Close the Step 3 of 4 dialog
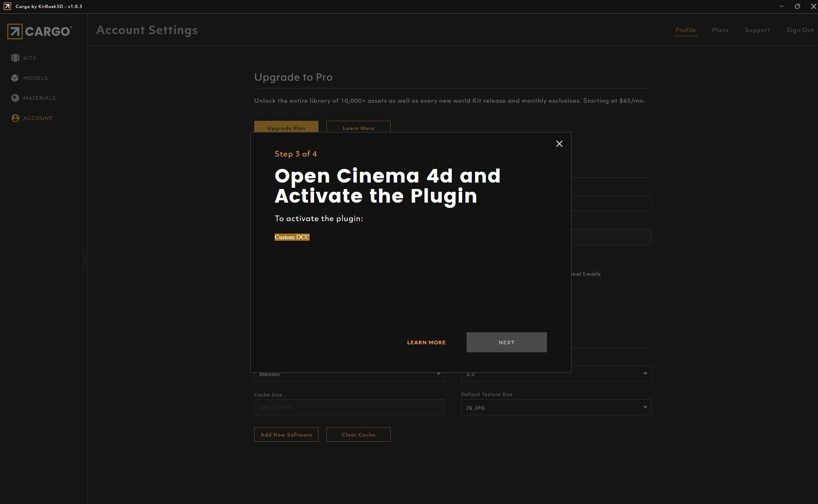The image size is (818, 504). (559, 144)
